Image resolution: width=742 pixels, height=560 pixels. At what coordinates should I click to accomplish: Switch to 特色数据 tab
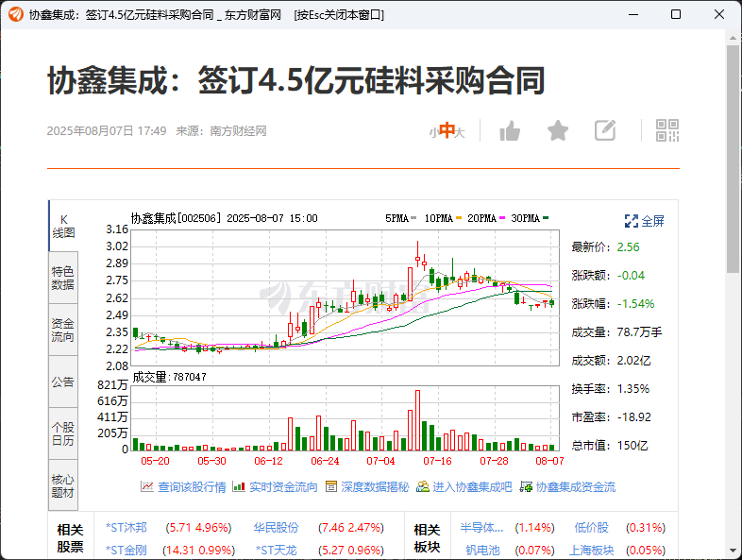(63, 278)
